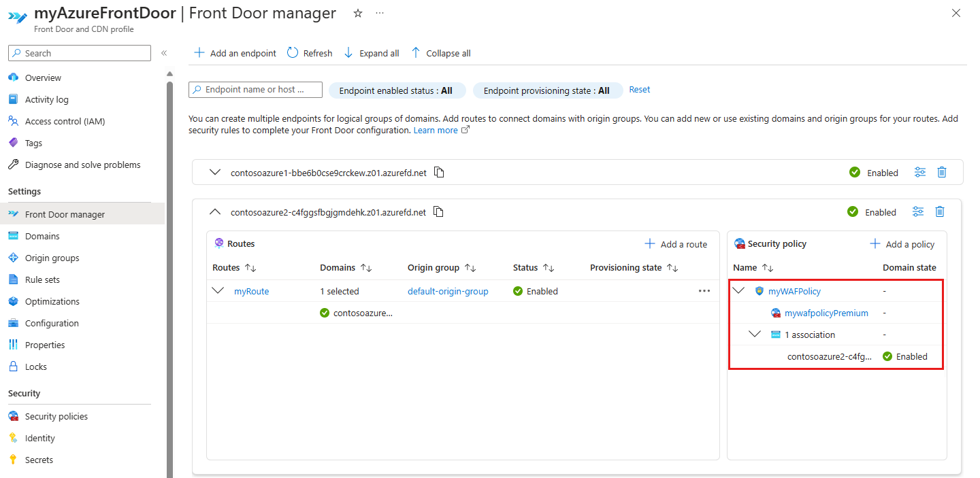Click the myWAFPolicy shield icon
The image size is (980, 478).
pos(759,291)
